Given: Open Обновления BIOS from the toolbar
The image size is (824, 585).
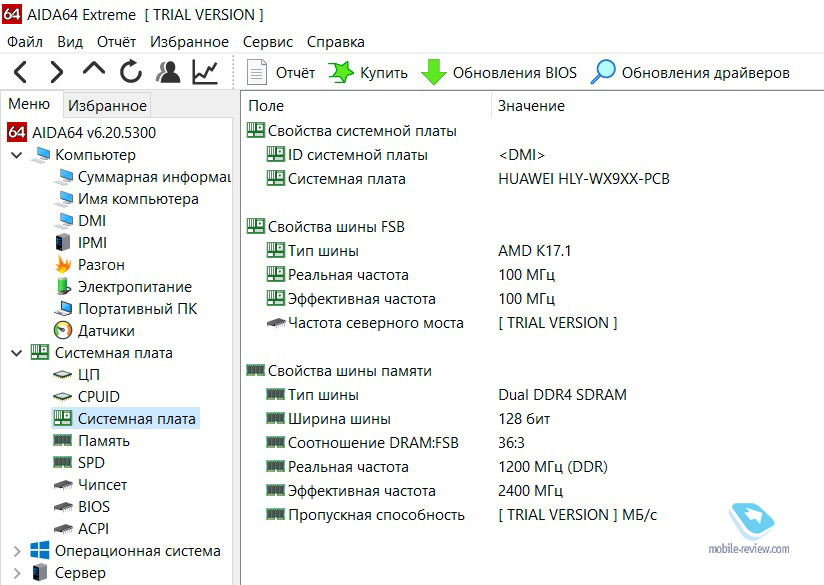Looking at the screenshot, I should (499, 73).
